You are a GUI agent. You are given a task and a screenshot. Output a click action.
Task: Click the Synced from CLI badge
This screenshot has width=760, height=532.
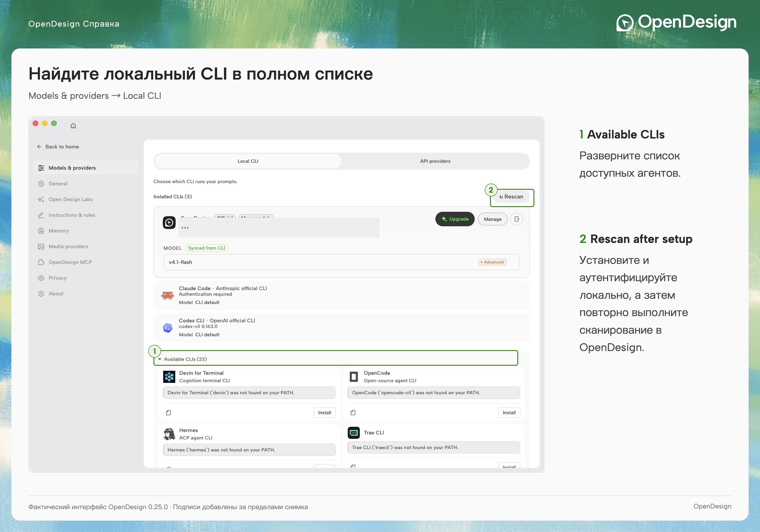click(x=207, y=248)
